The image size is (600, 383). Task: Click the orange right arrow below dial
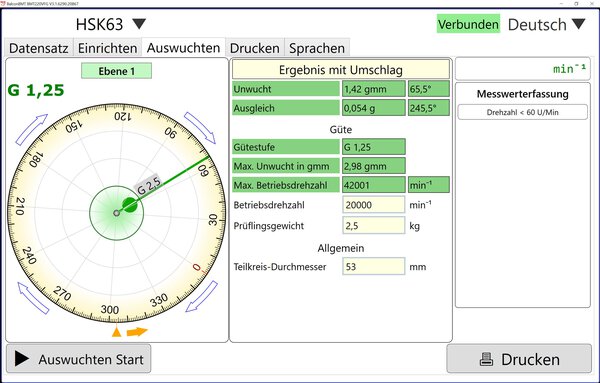(137, 332)
